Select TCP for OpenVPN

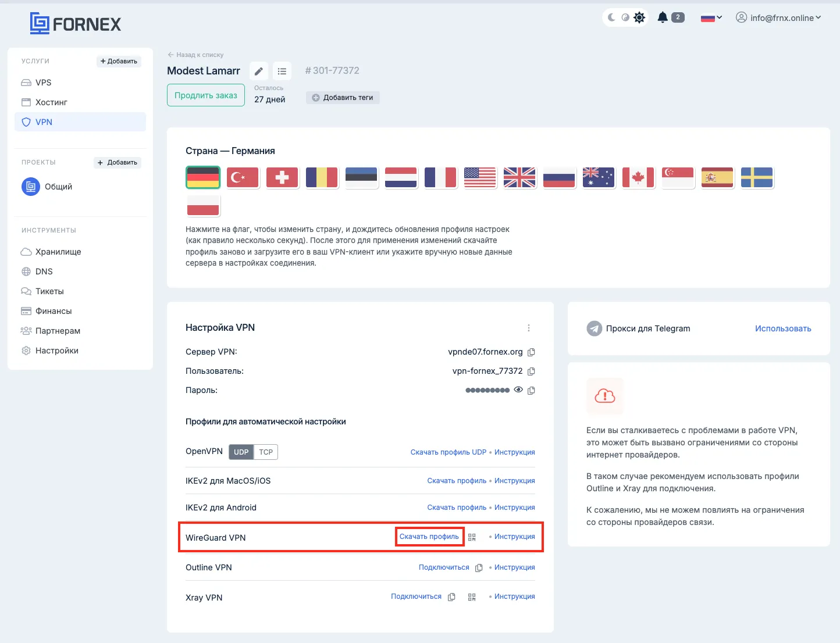coord(266,452)
